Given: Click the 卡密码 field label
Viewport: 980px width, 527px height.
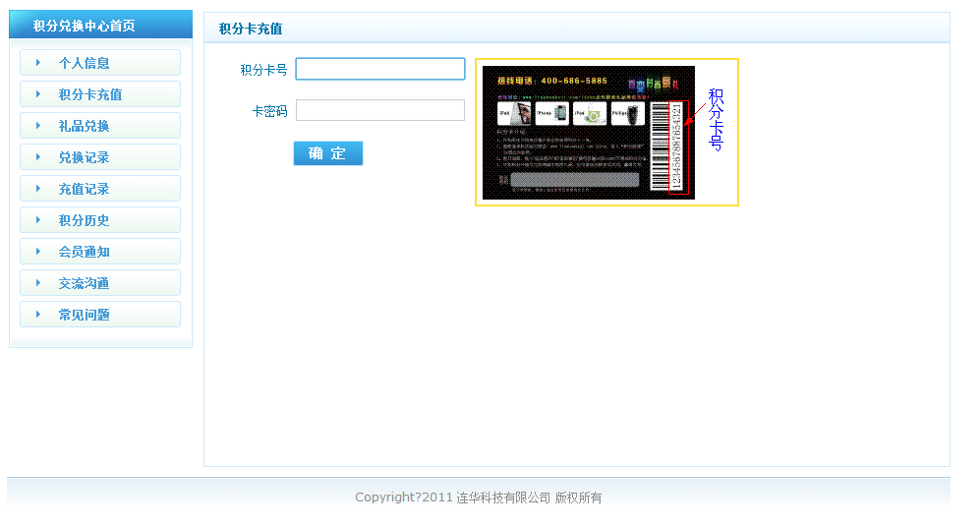Looking at the screenshot, I should (x=269, y=111).
